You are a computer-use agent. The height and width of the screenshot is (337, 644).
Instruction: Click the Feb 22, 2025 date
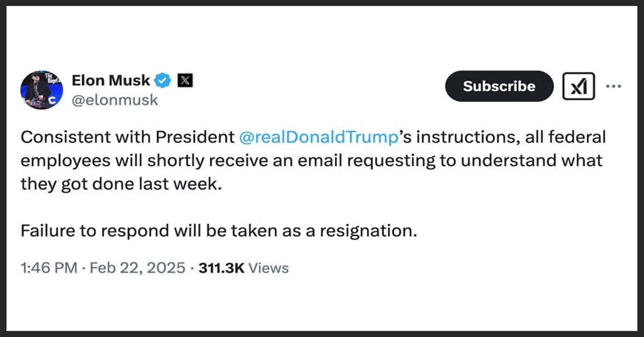coord(137,268)
